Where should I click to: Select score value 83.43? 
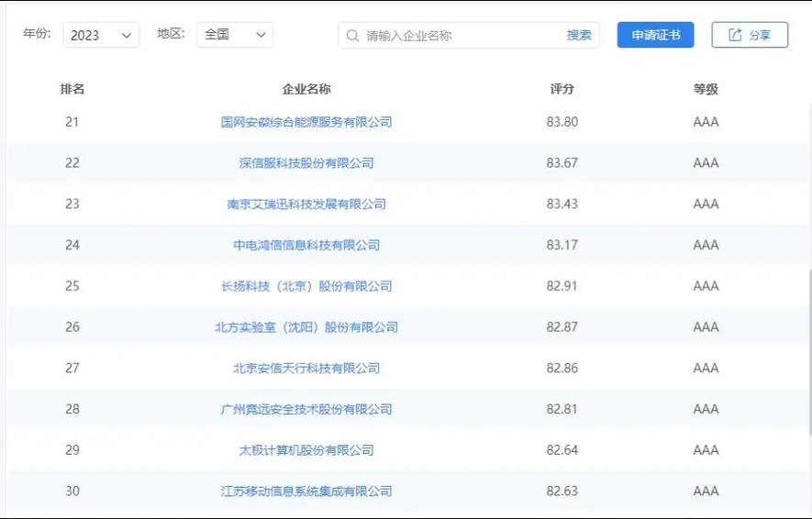tap(562, 204)
